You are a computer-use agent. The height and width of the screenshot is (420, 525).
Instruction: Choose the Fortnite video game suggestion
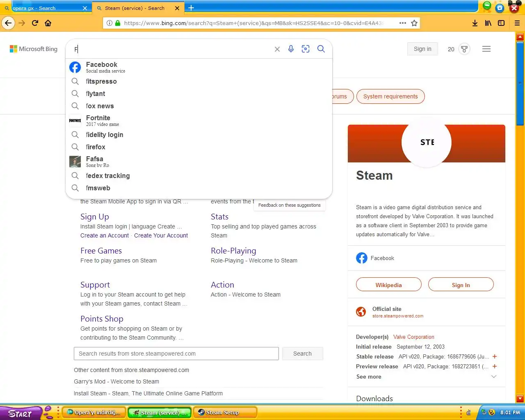(199, 120)
